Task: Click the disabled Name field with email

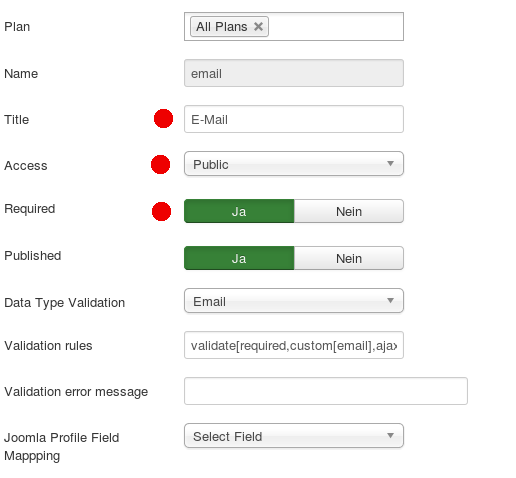Action: [294, 73]
